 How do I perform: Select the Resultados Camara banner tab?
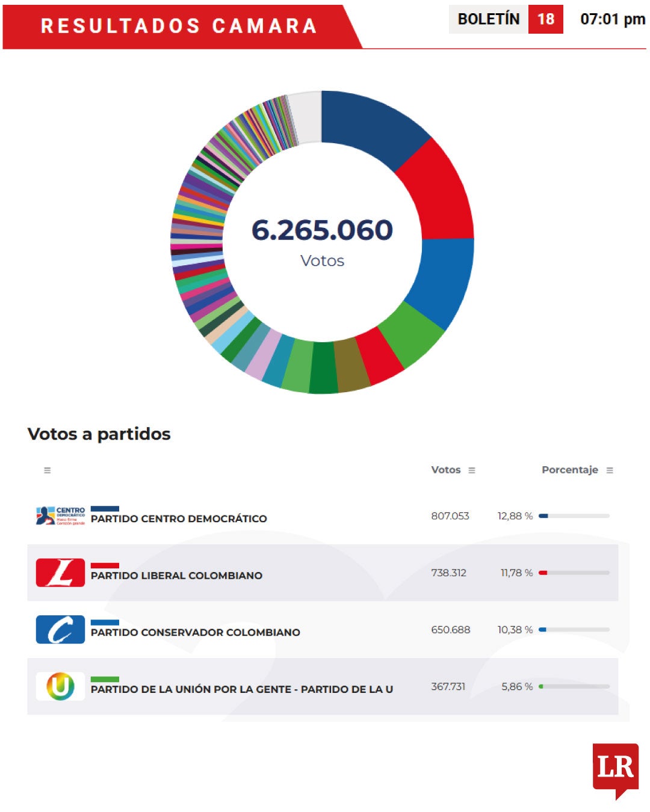179,26
